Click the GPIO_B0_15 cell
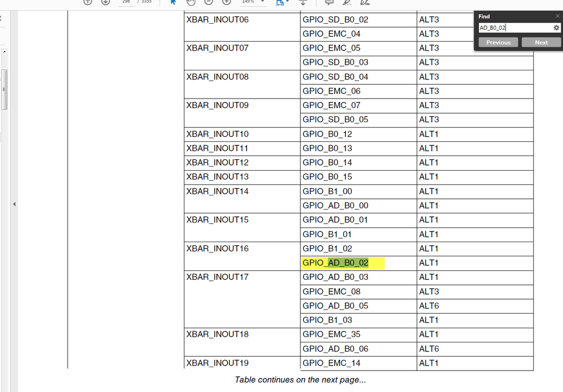The width and height of the screenshot is (563, 392). 358,177
